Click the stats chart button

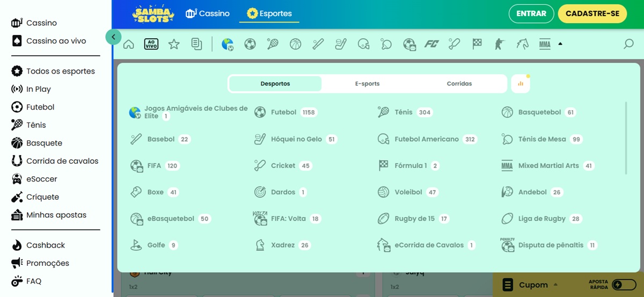tap(521, 84)
